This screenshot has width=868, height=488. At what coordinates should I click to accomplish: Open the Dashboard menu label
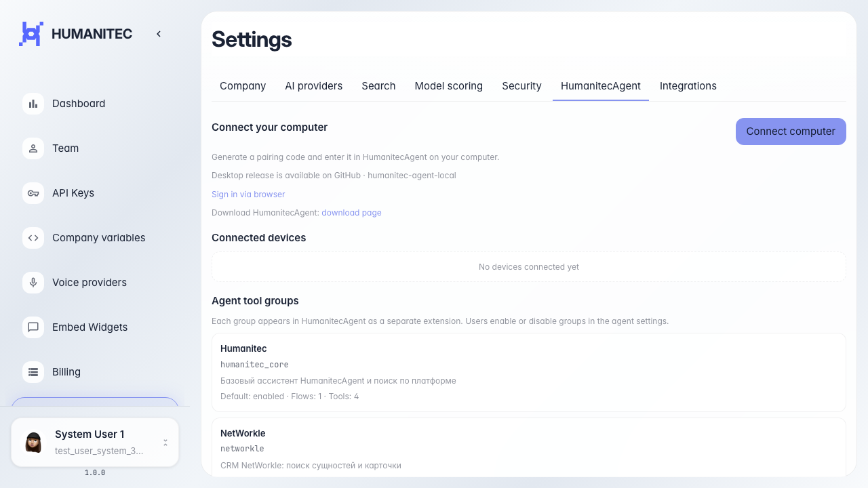(79, 104)
